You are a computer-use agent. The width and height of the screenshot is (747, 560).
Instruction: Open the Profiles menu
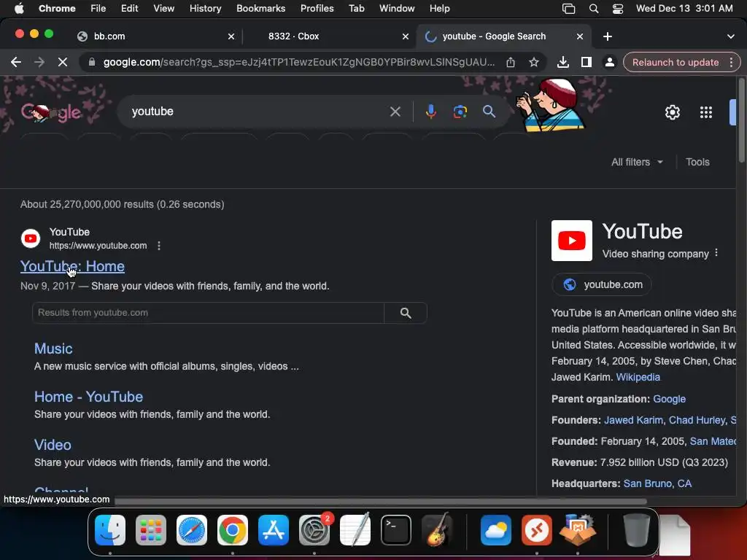point(317,9)
